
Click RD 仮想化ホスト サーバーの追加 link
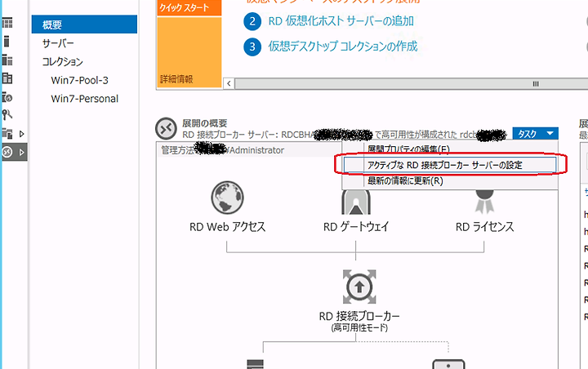click(x=341, y=21)
